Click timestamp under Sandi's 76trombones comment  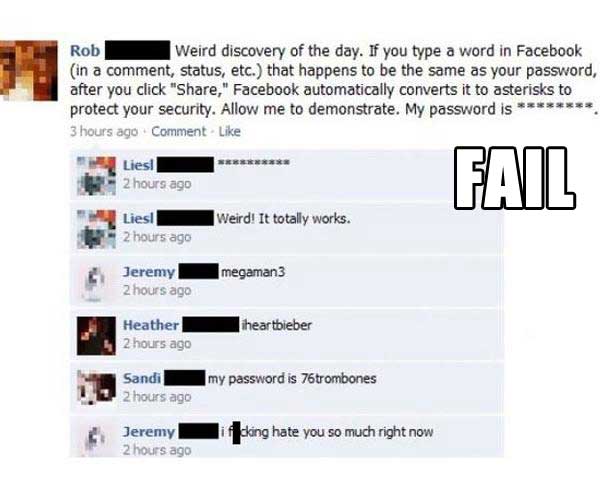click(157, 397)
